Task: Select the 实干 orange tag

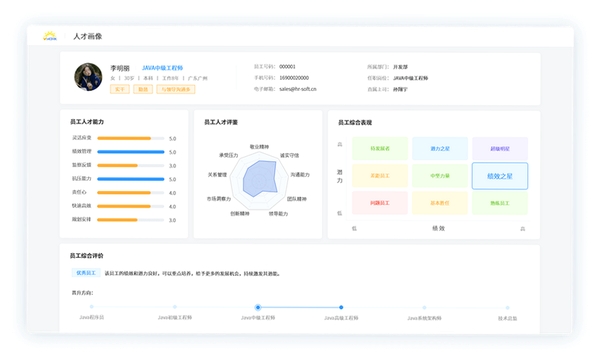Action: (120, 89)
